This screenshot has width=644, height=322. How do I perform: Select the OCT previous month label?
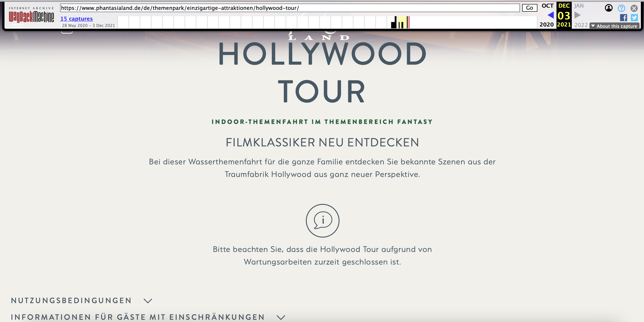[x=548, y=6]
